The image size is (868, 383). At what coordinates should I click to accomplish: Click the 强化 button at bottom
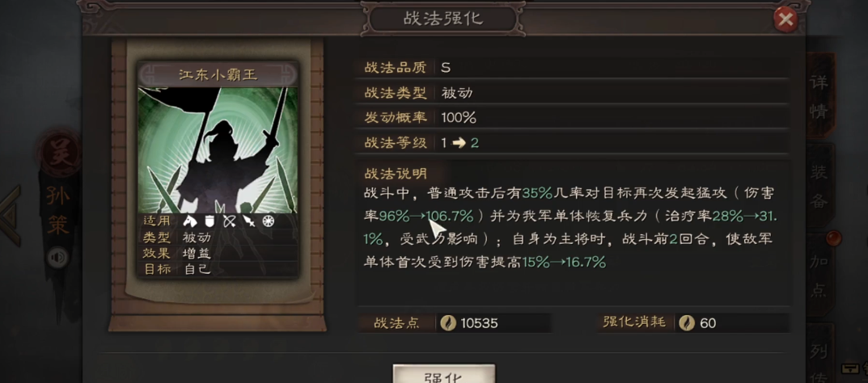pyautogui.click(x=444, y=374)
